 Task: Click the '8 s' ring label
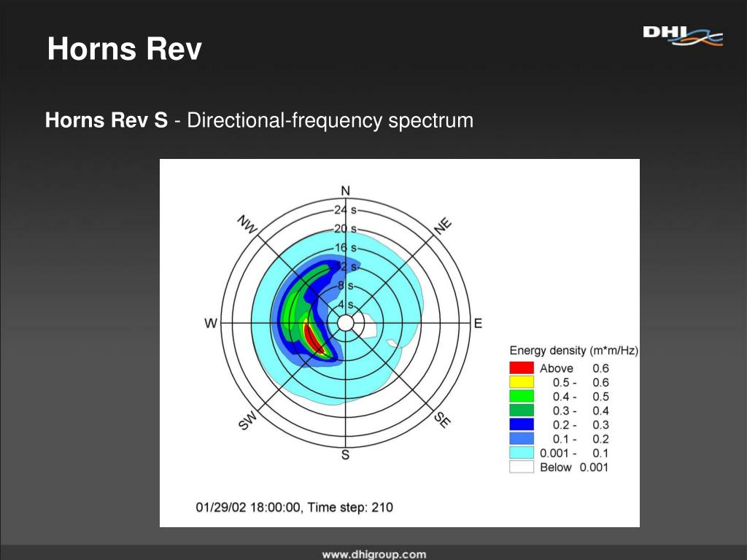click(346, 286)
